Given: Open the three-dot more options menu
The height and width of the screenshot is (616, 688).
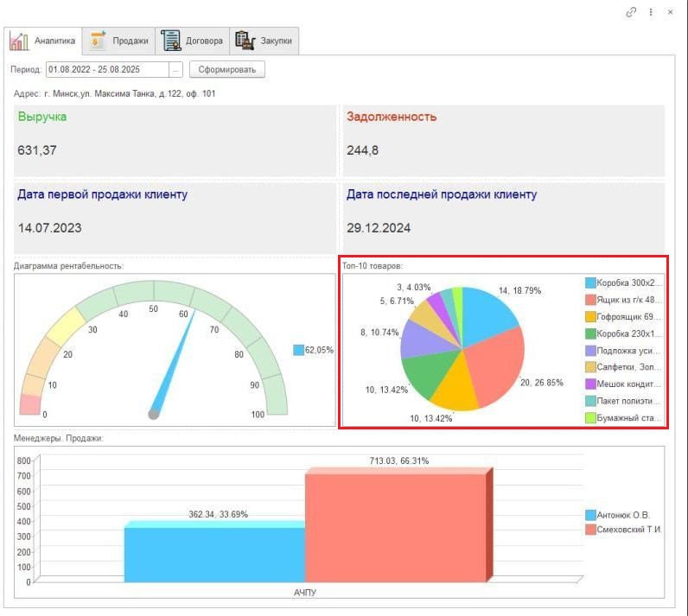Looking at the screenshot, I should coord(651,12).
